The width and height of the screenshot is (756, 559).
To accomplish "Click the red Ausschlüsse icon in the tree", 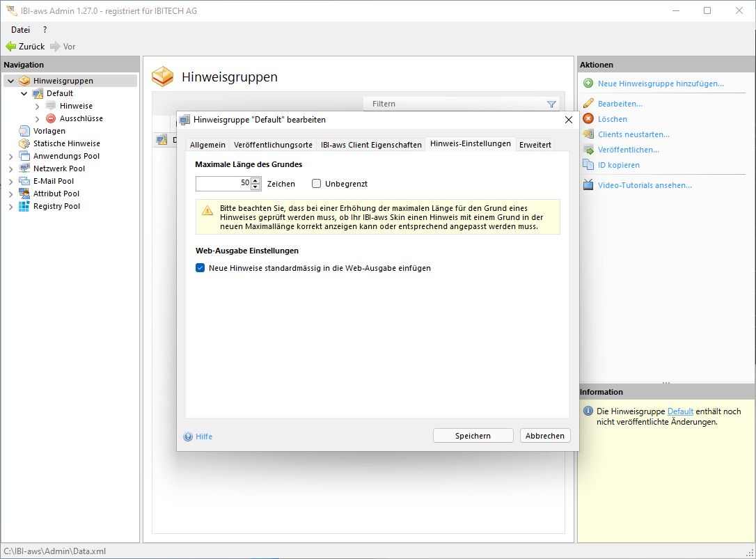I will [51, 118].
